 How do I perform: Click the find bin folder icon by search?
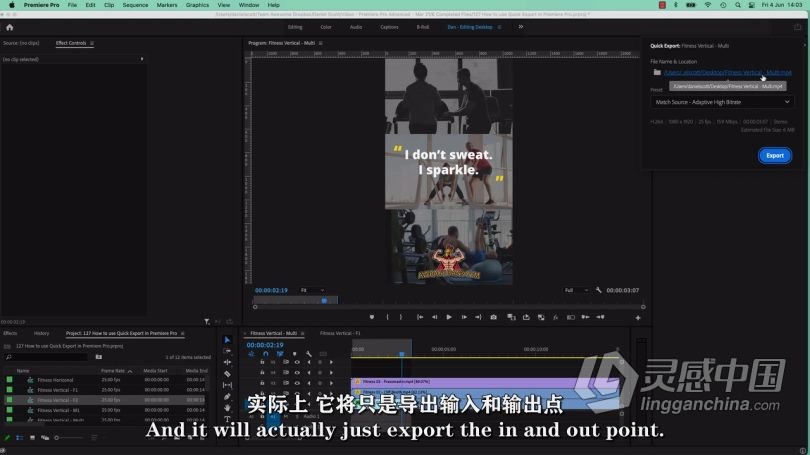99,357
